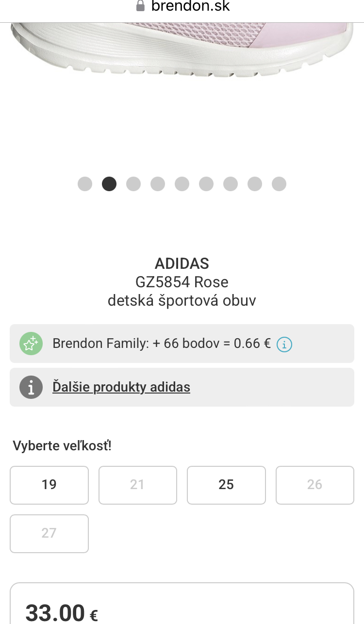Switch to fourth image carousel dot
Image resolution: width=364 pixels, height=624 pixels.
coord(158,184)
